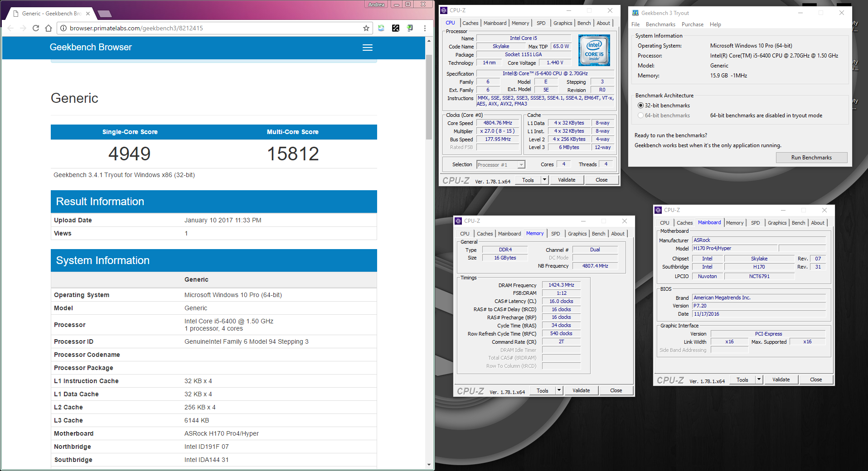
Task: Open the Chrome three-dot menu
Action: pyautogui.click(x=425, y=28)
